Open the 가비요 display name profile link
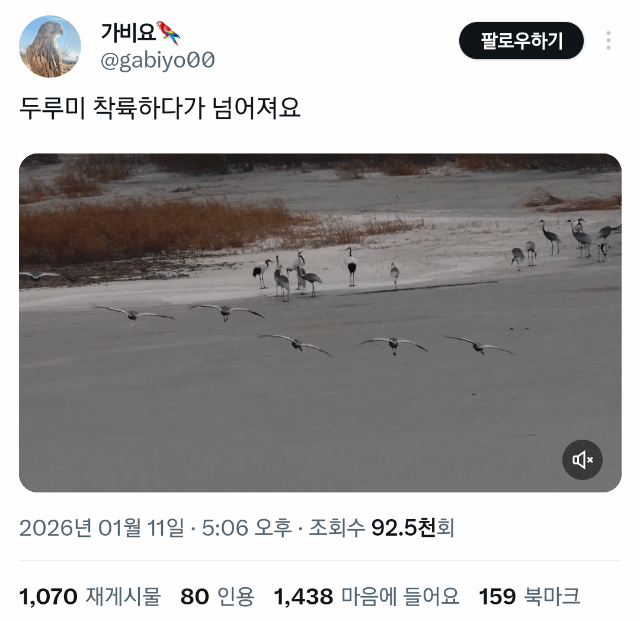 point(128,32)
